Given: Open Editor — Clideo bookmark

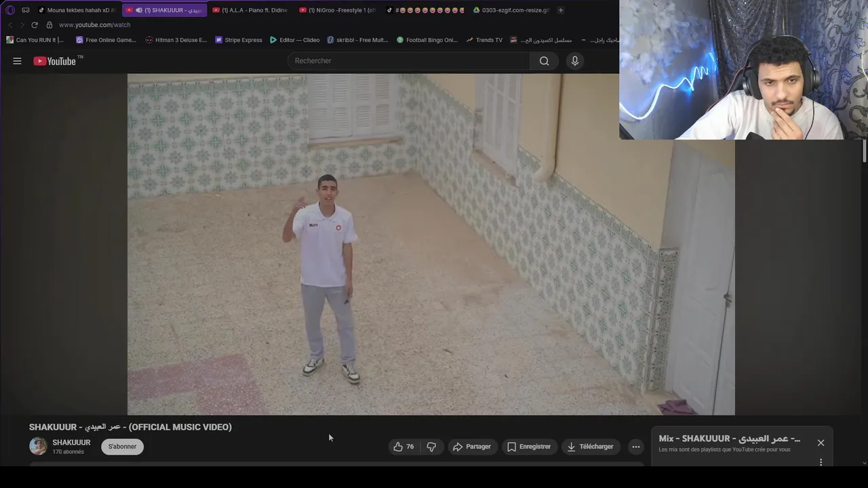Looking at the screenshot, I should 294,40.
